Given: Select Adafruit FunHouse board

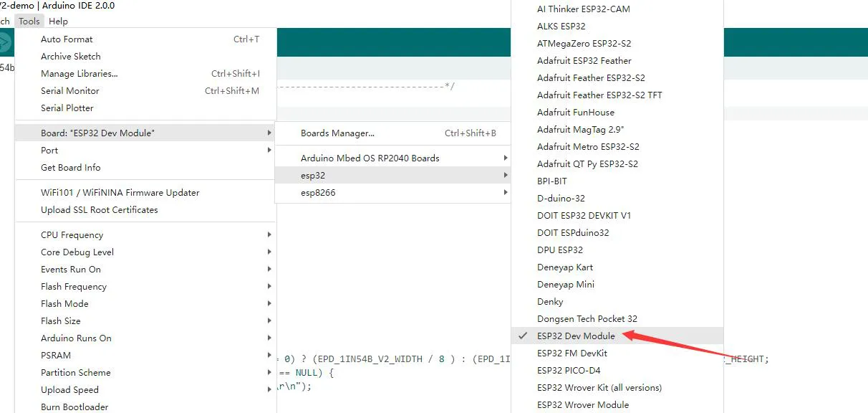Looking at the screenshot, I should point(617,113).
